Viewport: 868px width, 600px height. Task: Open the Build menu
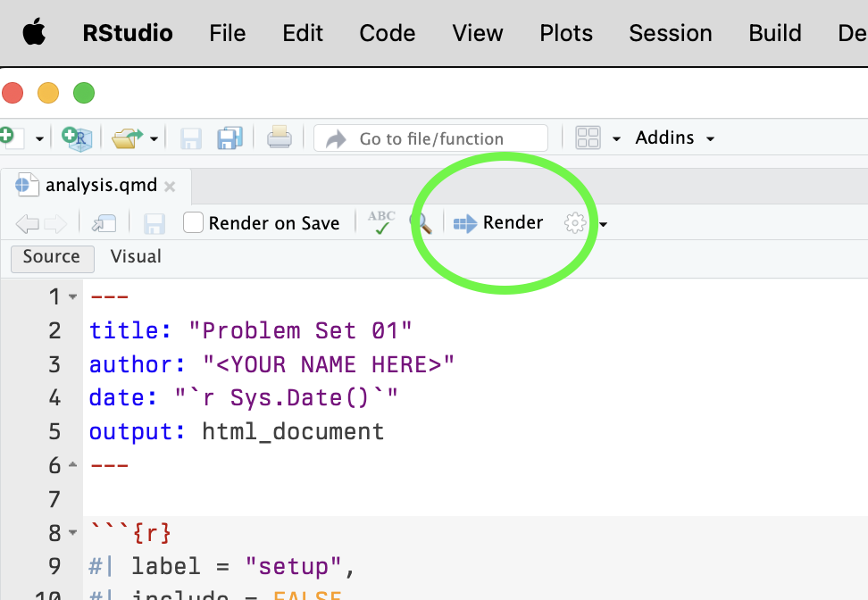click(x=775, y=33)
